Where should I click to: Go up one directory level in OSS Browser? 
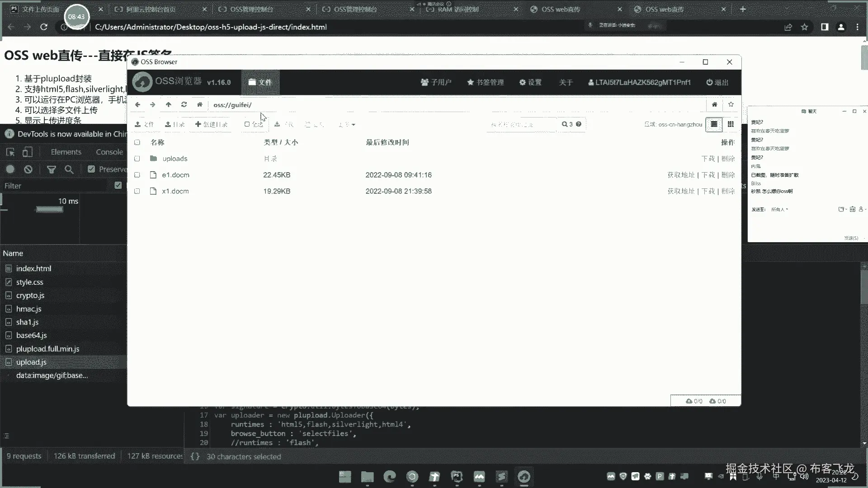[x=168, y=104]
